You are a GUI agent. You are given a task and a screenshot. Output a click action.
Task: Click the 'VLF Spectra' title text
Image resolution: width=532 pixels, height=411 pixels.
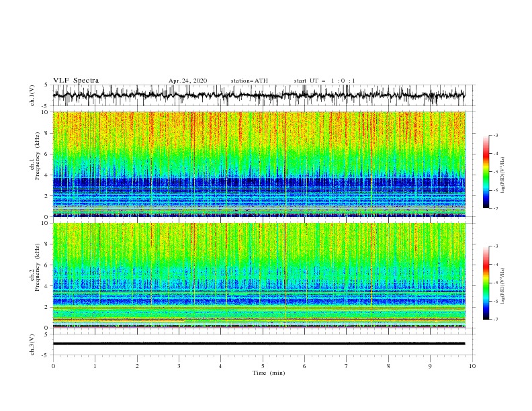coord(76,81)
